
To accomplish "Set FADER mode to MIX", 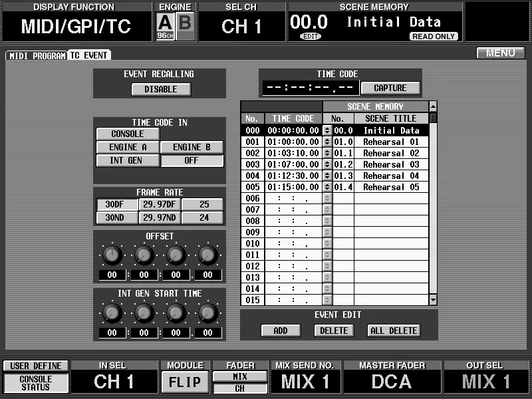I will [240, 376].
